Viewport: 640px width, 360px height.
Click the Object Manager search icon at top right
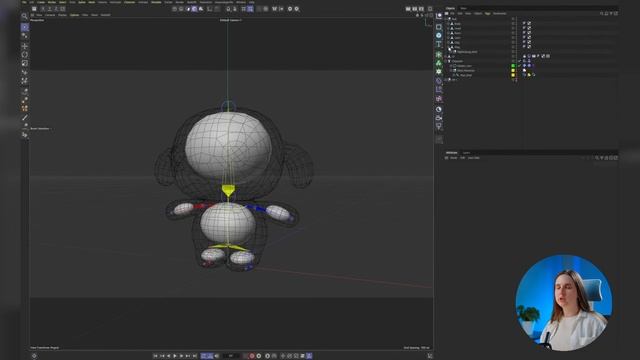[601, 13]
